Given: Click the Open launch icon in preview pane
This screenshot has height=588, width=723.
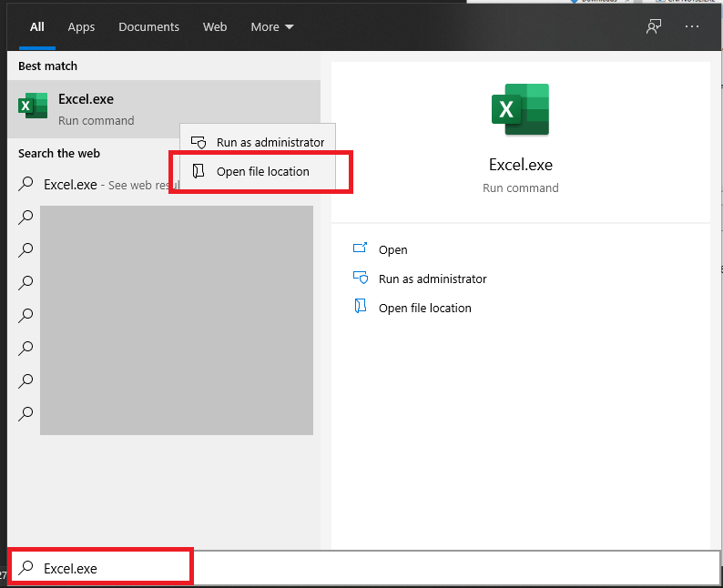Looking at the screenshot, I should click(360, 248).
